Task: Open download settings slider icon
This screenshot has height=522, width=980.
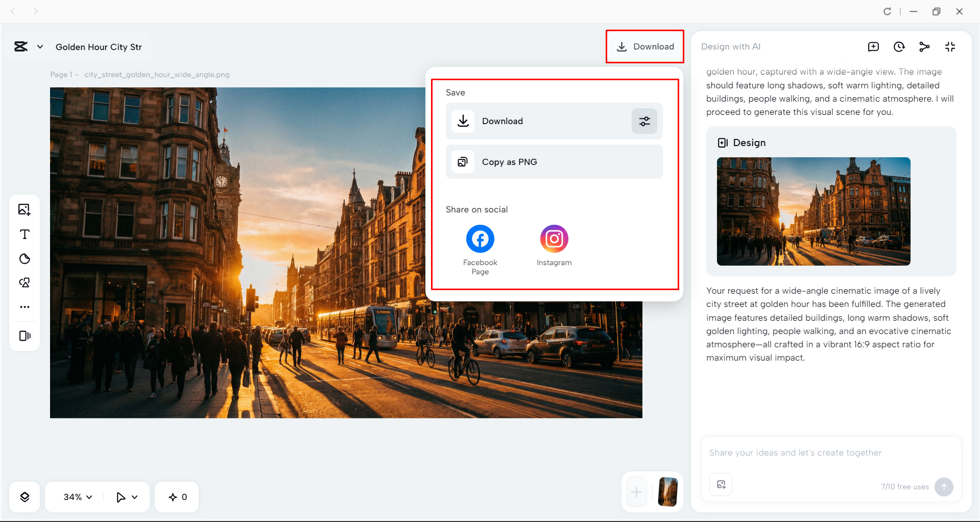Action: (644, 121)
